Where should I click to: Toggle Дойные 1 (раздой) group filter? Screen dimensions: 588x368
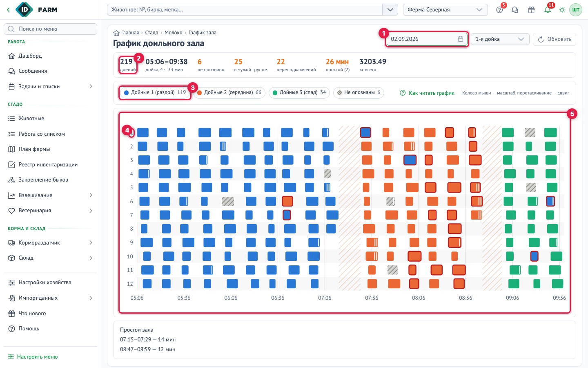point(155,92)
